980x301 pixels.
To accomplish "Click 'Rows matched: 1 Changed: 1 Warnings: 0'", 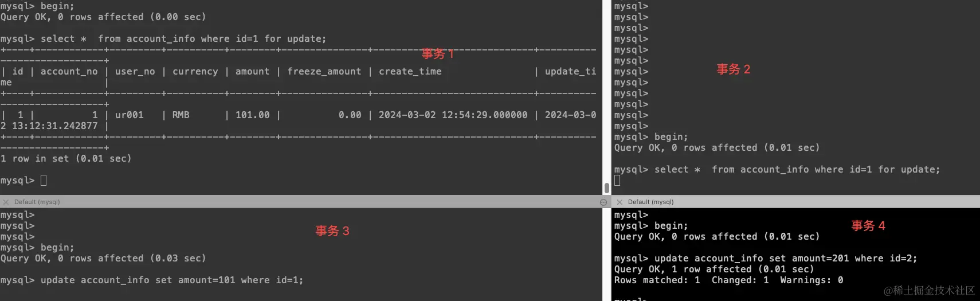I will pos(728,280).
